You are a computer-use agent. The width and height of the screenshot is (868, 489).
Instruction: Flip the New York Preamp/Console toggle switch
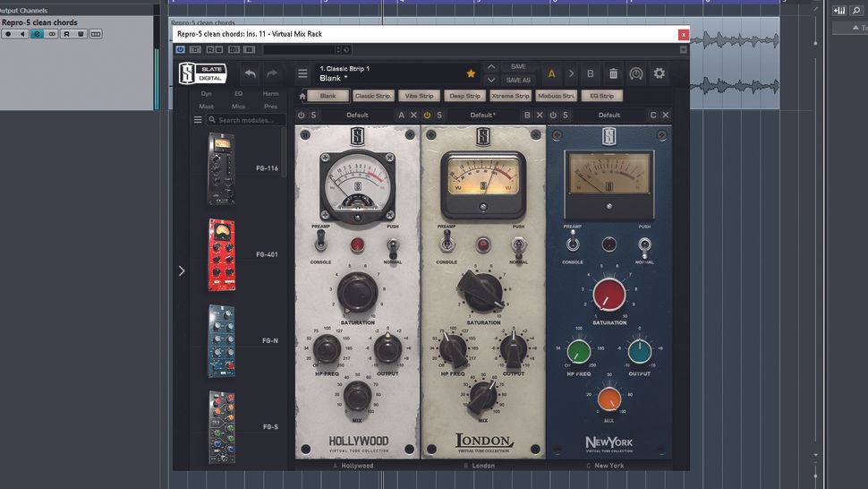[573, 242]
